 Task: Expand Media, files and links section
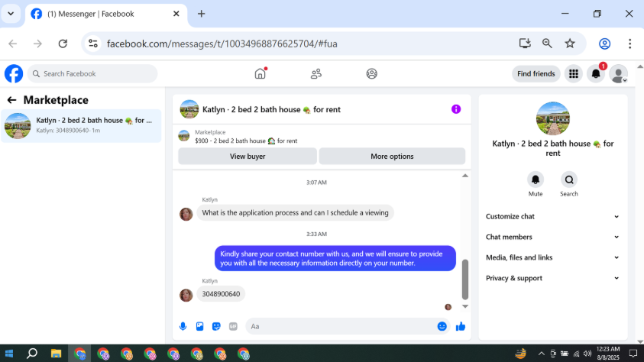pos(552,257)
